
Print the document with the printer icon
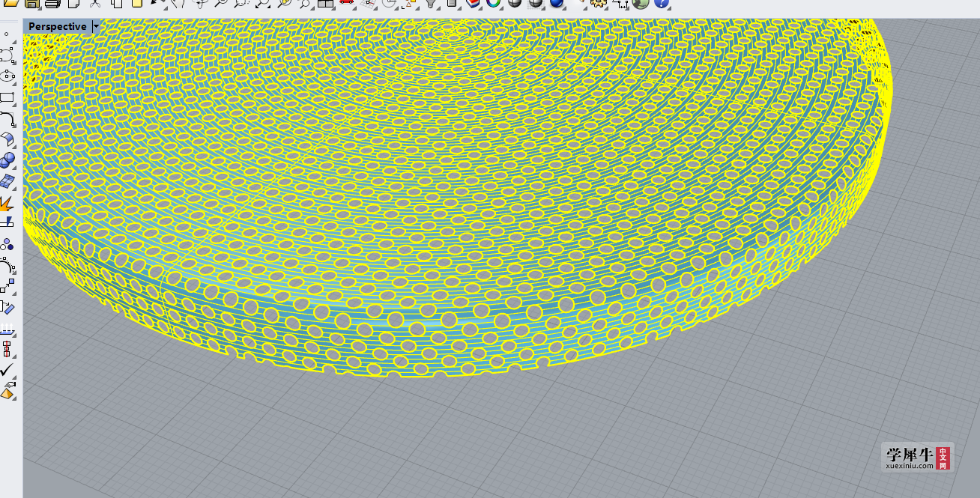coord(52,3)
